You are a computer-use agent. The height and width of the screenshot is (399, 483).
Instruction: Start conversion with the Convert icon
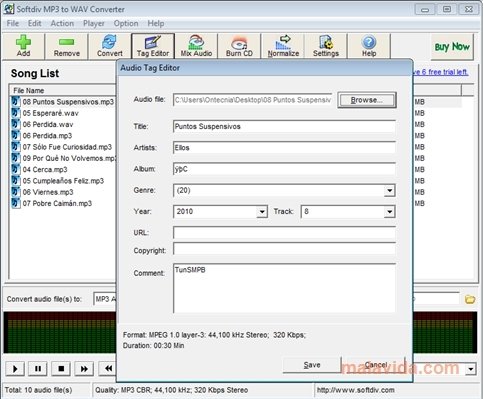click(x=110, y=46)
